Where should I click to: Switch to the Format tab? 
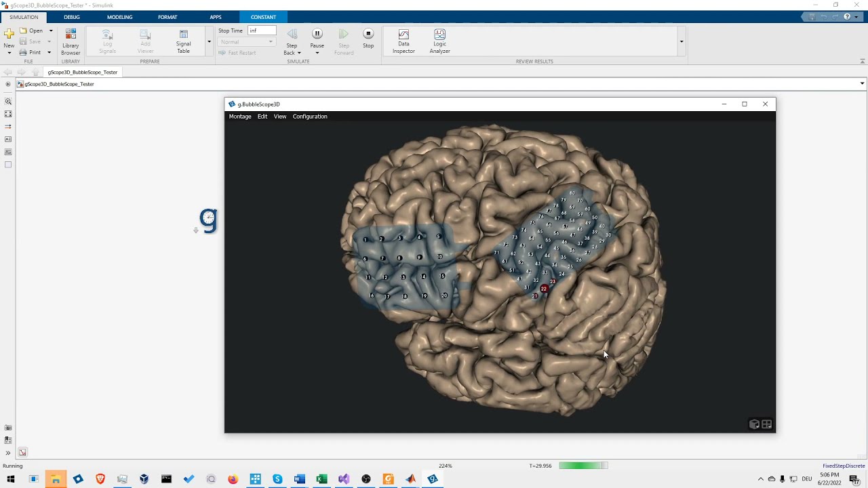[167, 17]
